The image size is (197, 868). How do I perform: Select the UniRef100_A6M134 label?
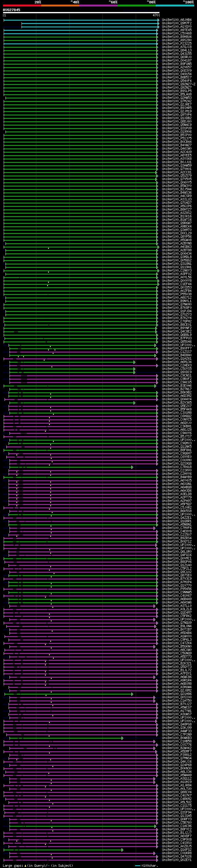176,362
